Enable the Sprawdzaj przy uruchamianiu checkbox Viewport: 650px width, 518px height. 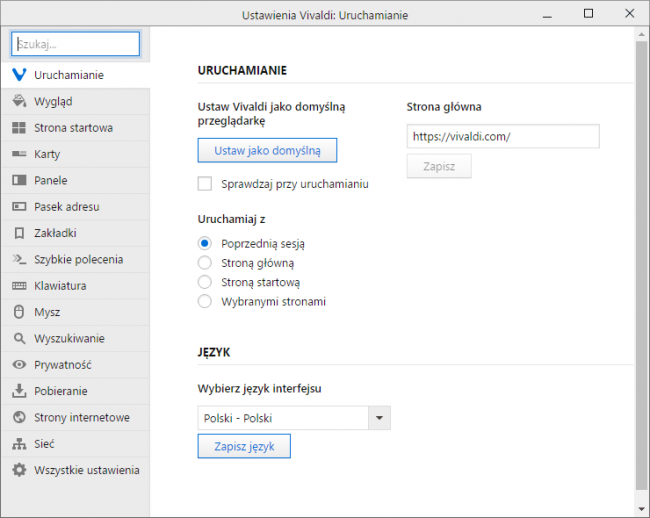click(x=205, y=184)
